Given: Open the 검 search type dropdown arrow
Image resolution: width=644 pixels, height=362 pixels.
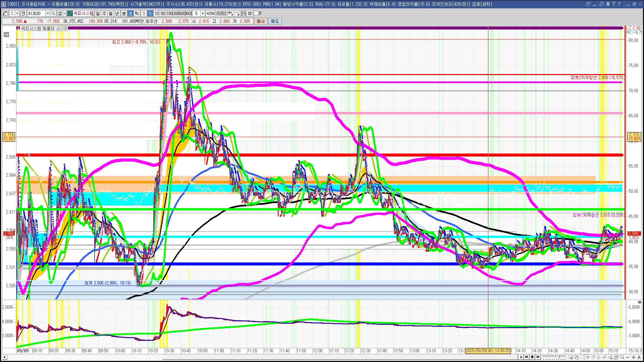Looking at the screenshot, I should (x=64, y=13).
